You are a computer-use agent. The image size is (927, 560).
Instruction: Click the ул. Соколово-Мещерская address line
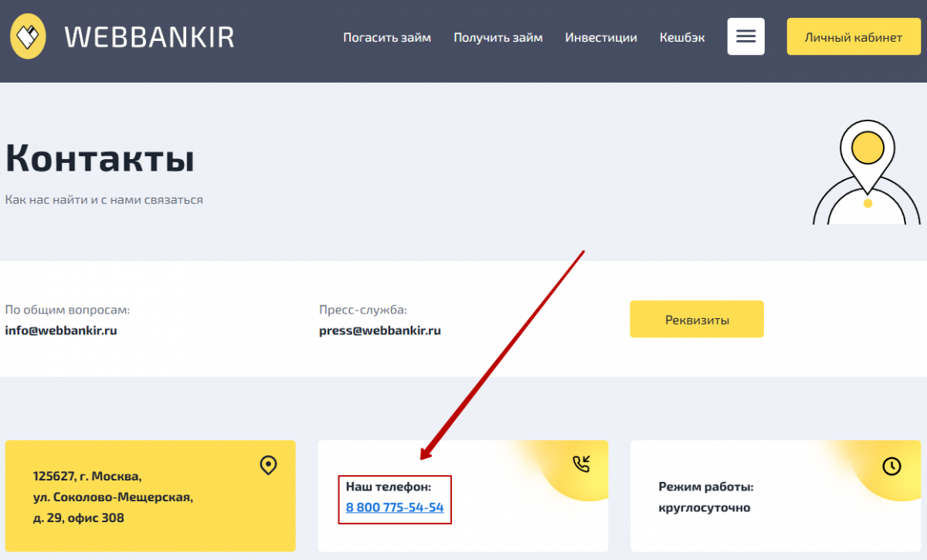[113, 497]
